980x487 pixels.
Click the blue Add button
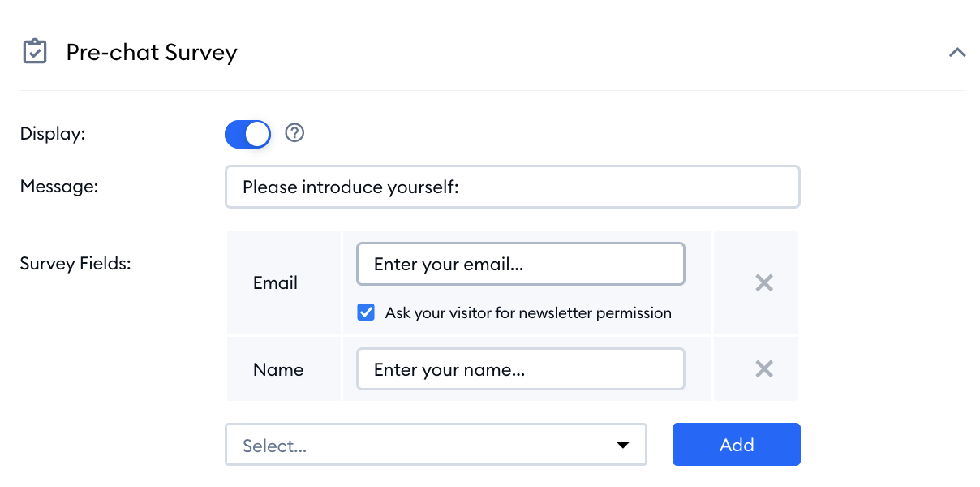(x=737, y=445)
